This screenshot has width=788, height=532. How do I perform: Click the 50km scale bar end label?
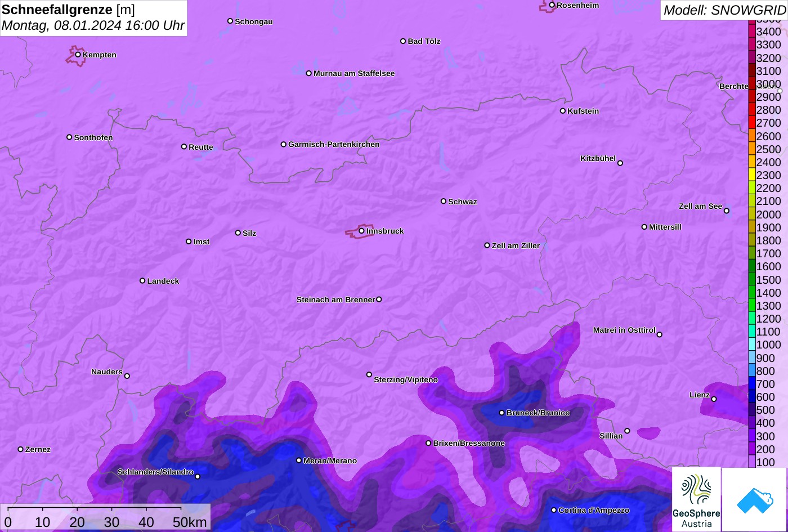tap(190, 522)
